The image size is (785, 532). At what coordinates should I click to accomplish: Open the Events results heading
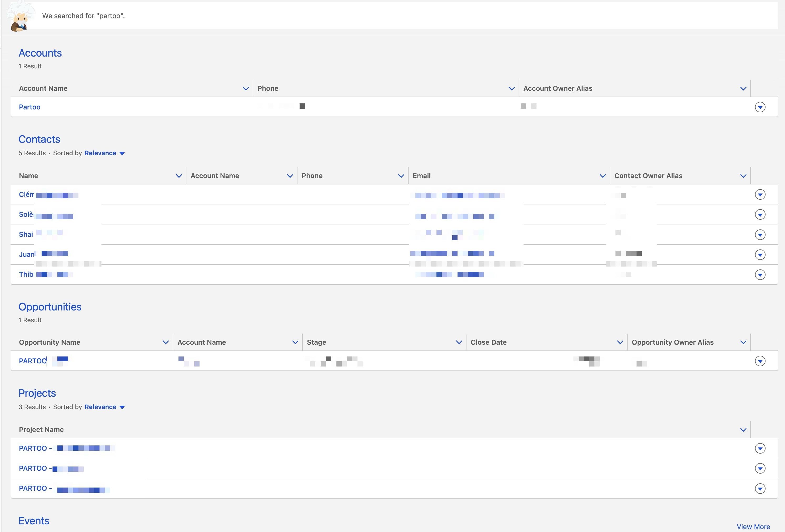pyautogui.click(x=34, y=521)
